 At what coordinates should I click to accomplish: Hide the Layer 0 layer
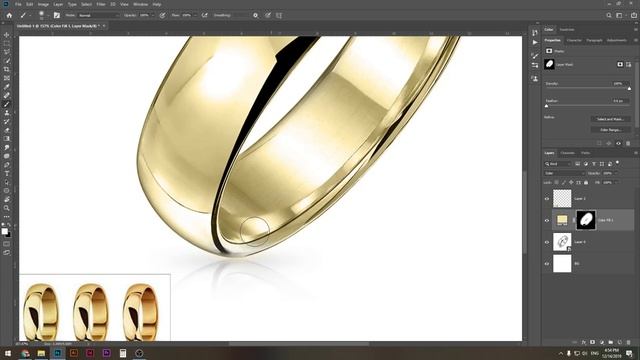point(547,242)
